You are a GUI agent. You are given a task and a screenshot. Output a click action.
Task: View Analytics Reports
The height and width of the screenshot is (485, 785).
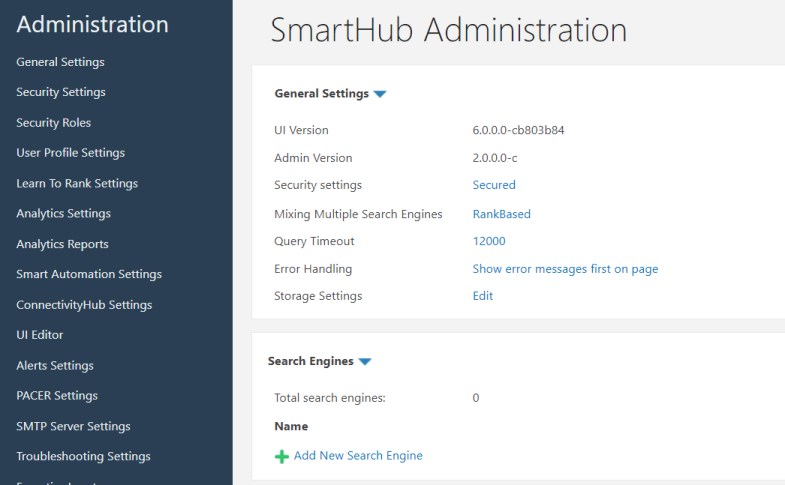[x=62, y=244]
